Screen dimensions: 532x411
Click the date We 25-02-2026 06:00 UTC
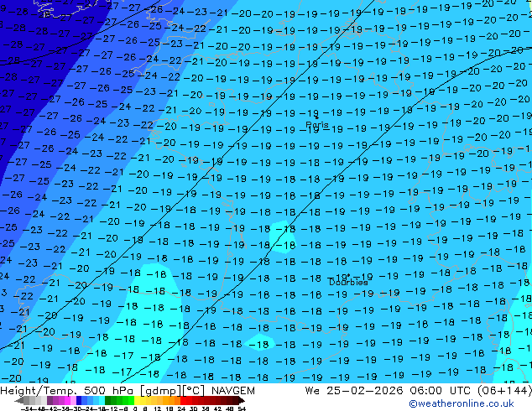tap(388, 391)
